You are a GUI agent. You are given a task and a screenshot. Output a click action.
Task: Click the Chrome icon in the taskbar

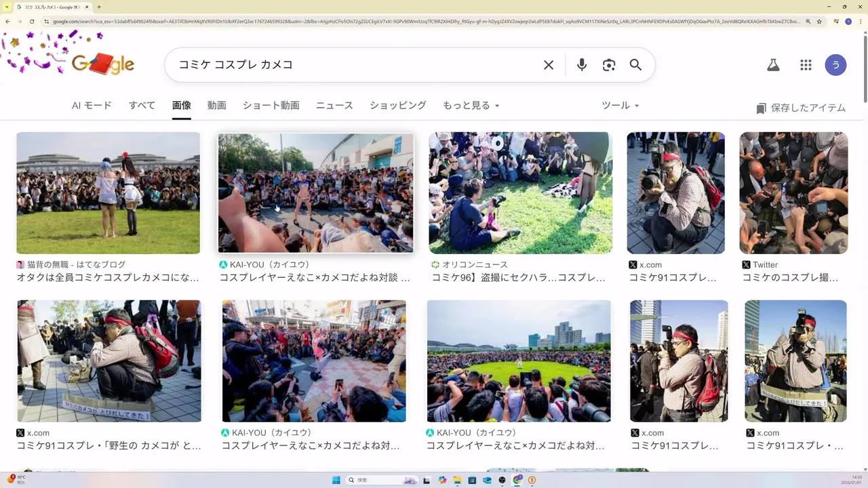tap(517, 480)
